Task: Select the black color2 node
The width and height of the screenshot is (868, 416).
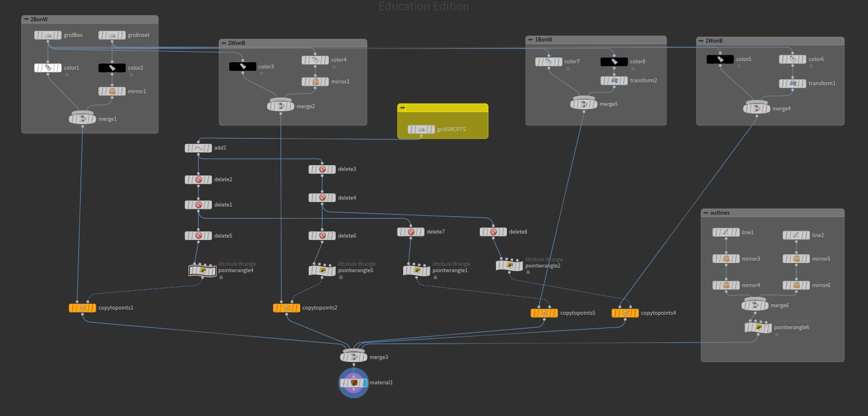Action: click(112, 68)
